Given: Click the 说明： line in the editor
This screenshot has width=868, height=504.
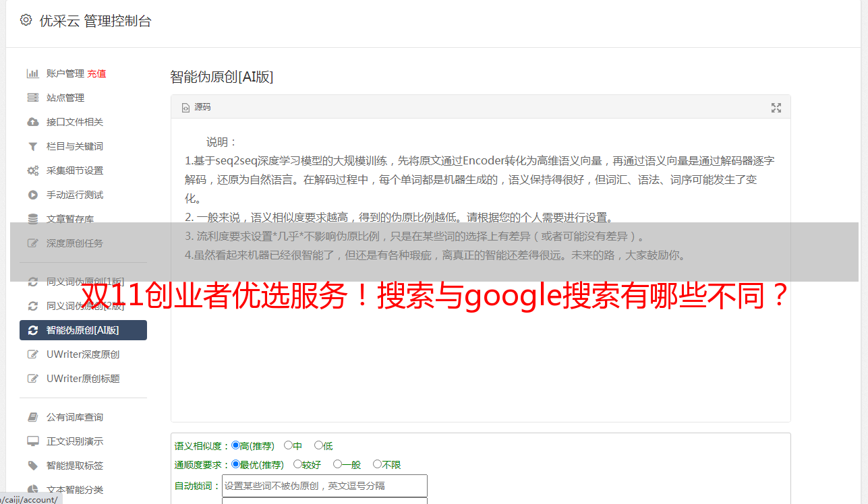Looking at the screenshot, I should (222, 142).
